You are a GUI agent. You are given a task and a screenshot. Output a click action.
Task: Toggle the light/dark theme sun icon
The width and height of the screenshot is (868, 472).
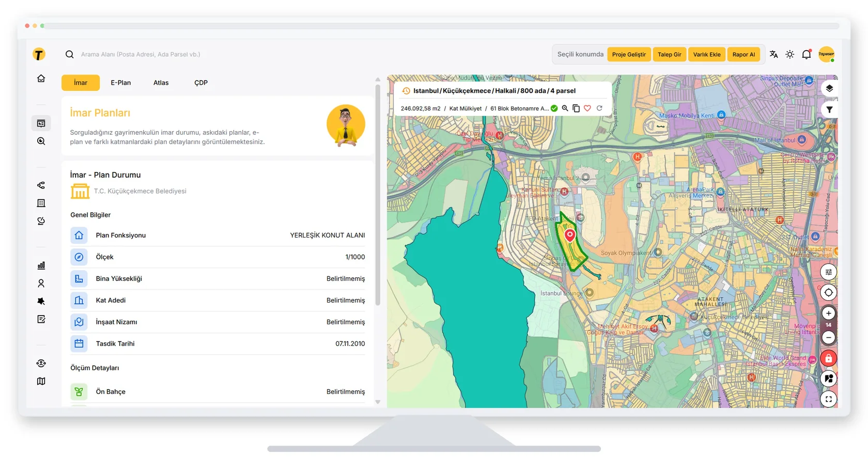click(790, 54)
